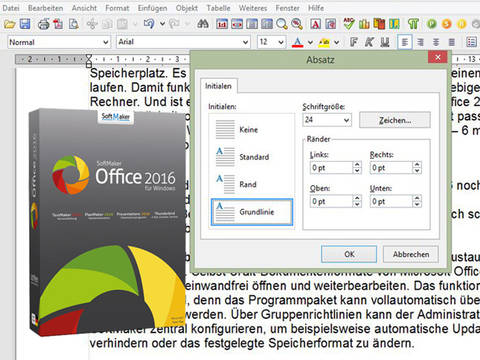Image resolution: width=480 pixels, height=360 pixels.
Task: Open the Schriftgröße dropdown in dialog
Action: click(347, 120)
